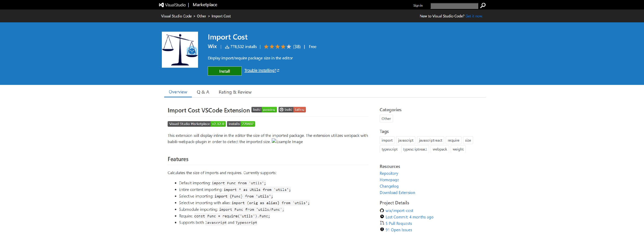Open the Changelog link

tap(389, 186)
